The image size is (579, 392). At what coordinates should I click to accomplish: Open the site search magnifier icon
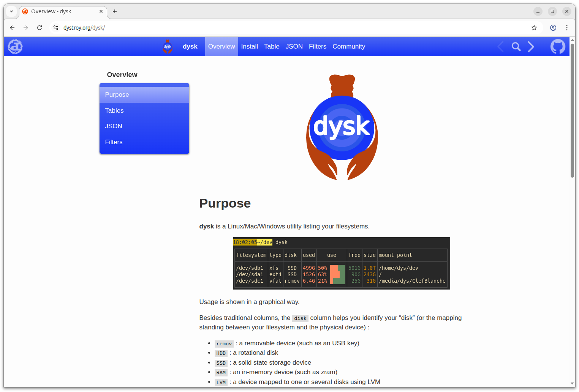click(516, 47)
